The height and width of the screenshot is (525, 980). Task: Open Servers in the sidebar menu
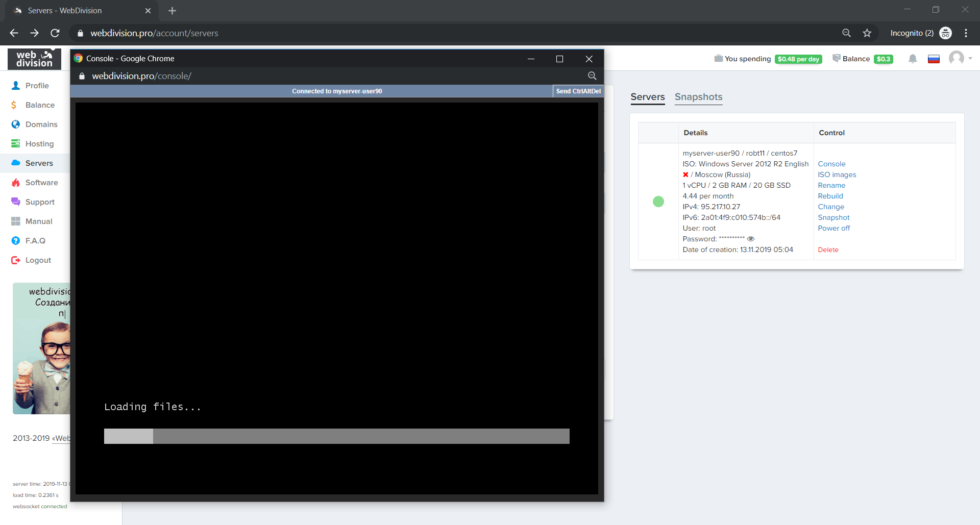point(39,163)
